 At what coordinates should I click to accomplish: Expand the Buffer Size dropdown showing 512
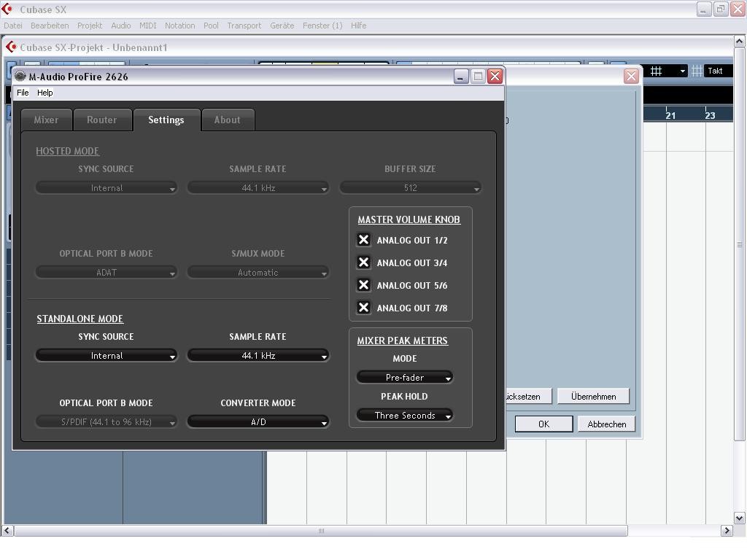click(410, 187)
